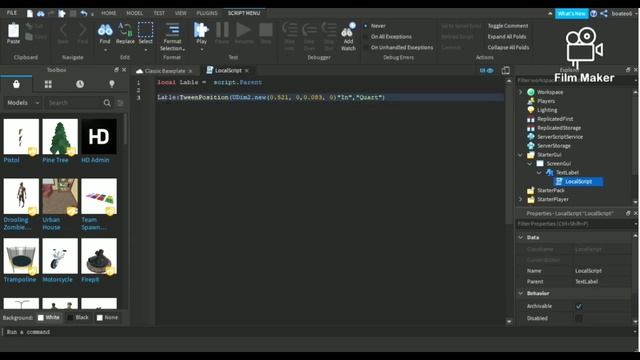Viewport: 640px width, 360px height.
Task: Click Collapse All Folds action
Action: coord(508,47)
